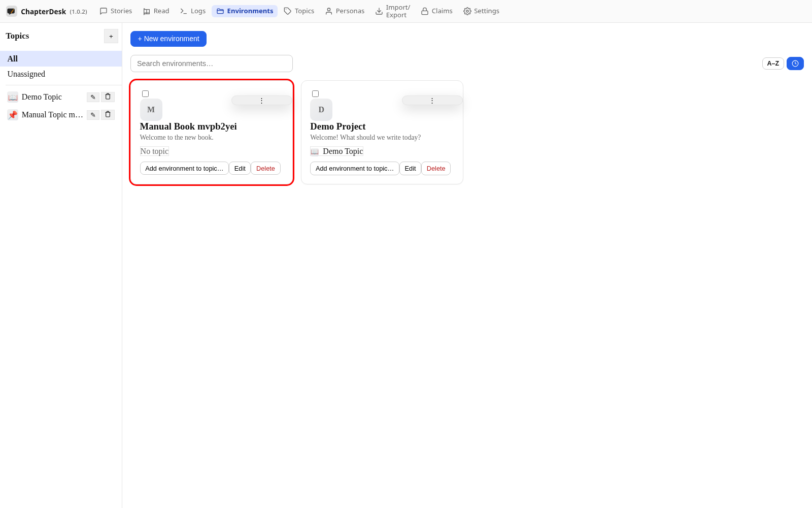Click the M avatar of Manual Book
This screenshot has height=508, width=812.
click(151, 110)
